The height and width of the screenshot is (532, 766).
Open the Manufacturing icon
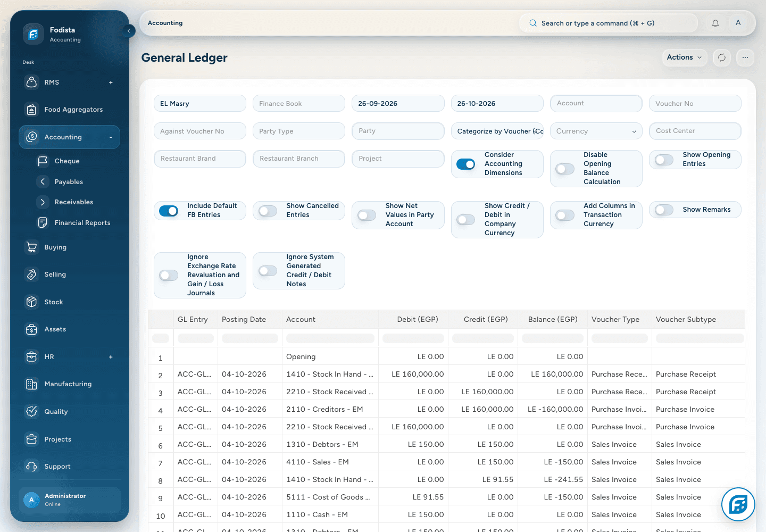[x=31, y=384]
